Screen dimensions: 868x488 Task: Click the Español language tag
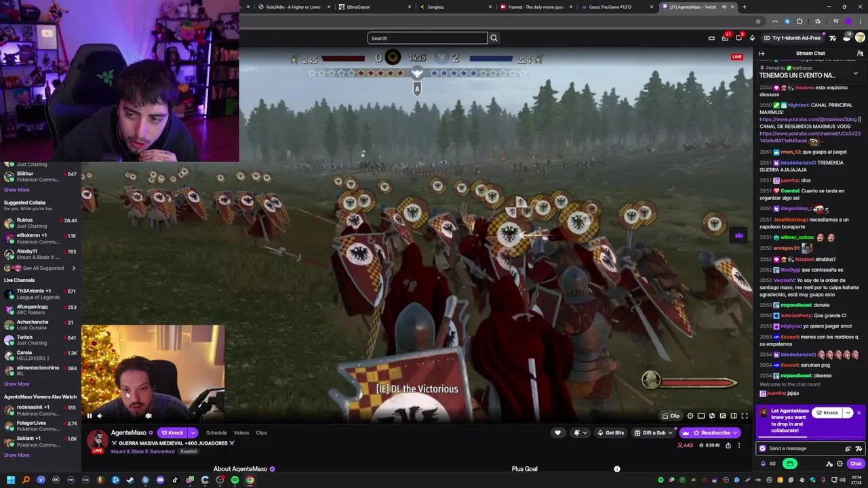tap(189, 451)
